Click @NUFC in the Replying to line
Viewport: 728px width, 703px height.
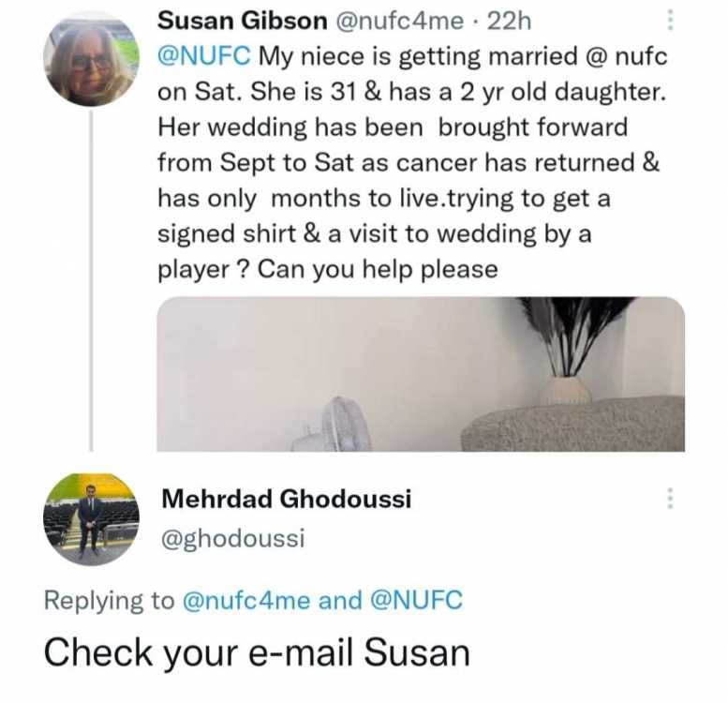pyautogui.click(x=418, y=601)
